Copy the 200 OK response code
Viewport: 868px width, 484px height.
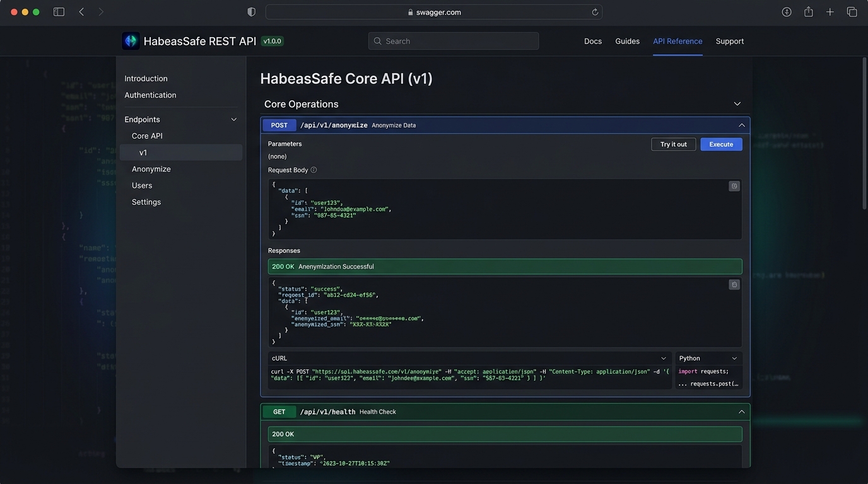pos(734,284)
